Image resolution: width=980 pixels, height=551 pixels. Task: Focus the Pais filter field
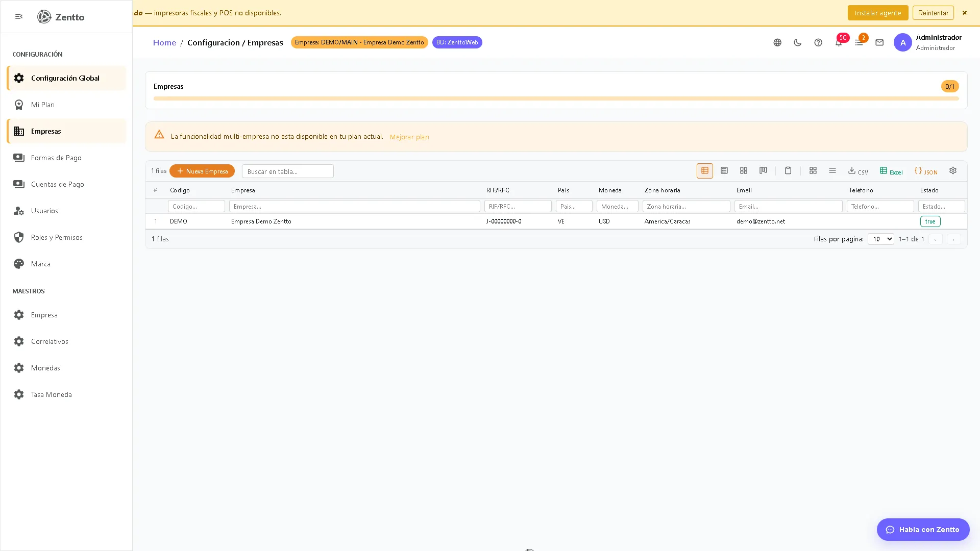(x=574, y=206)
